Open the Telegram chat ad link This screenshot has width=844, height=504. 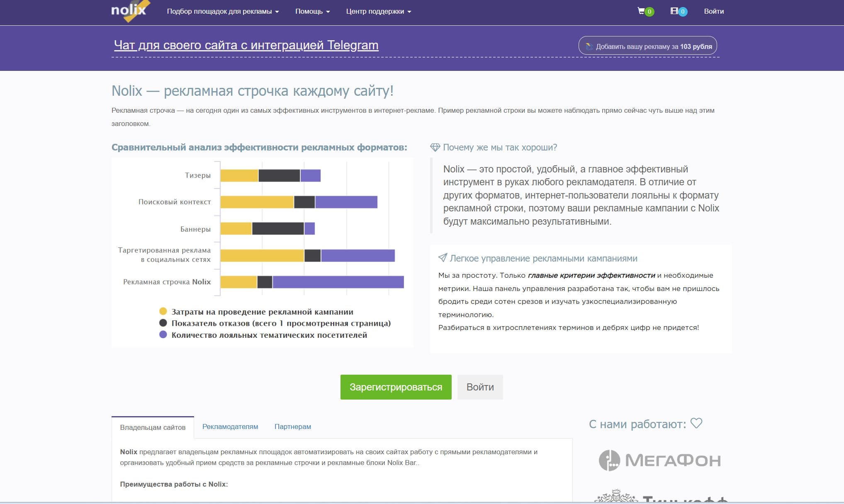(246, 45)
